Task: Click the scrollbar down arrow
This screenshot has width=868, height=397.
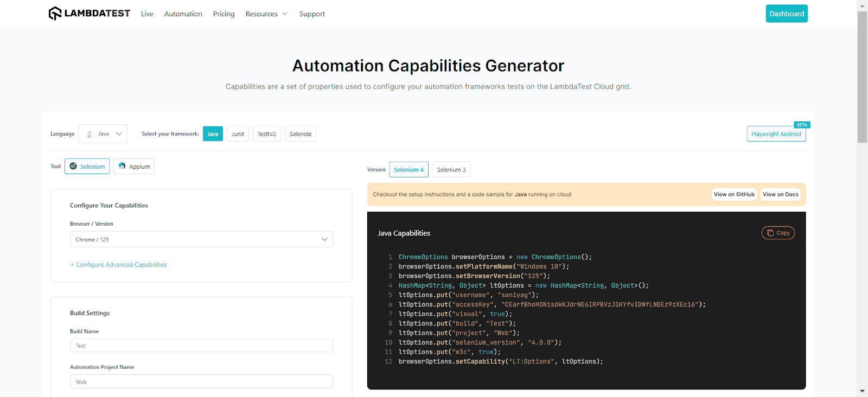Action: pyautogui.click(x=863, y=392)
